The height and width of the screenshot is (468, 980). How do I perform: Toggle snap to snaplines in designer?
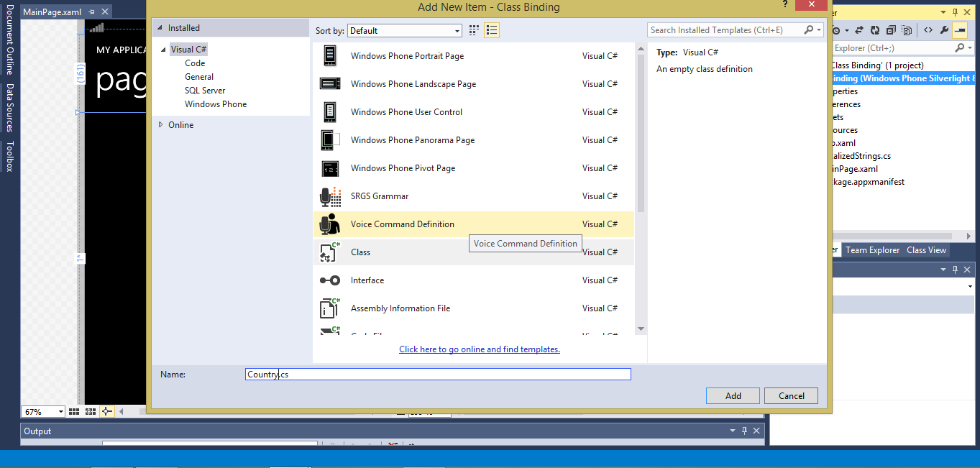(106, 412)
